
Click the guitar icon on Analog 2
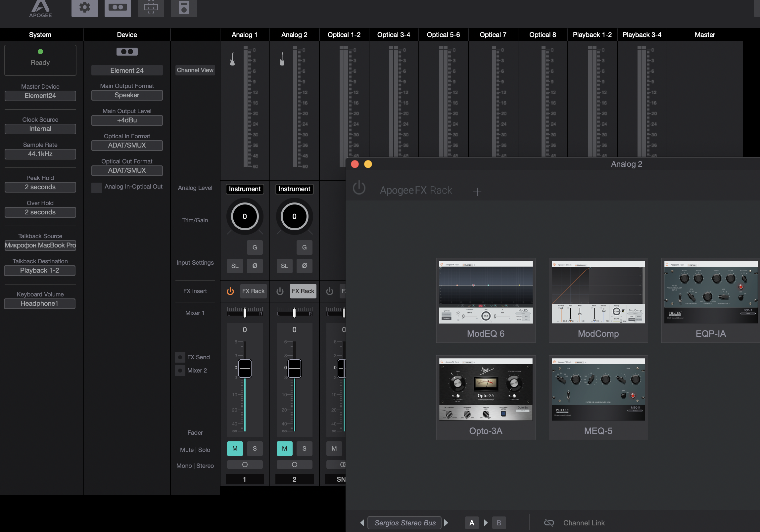pos(282,59)
